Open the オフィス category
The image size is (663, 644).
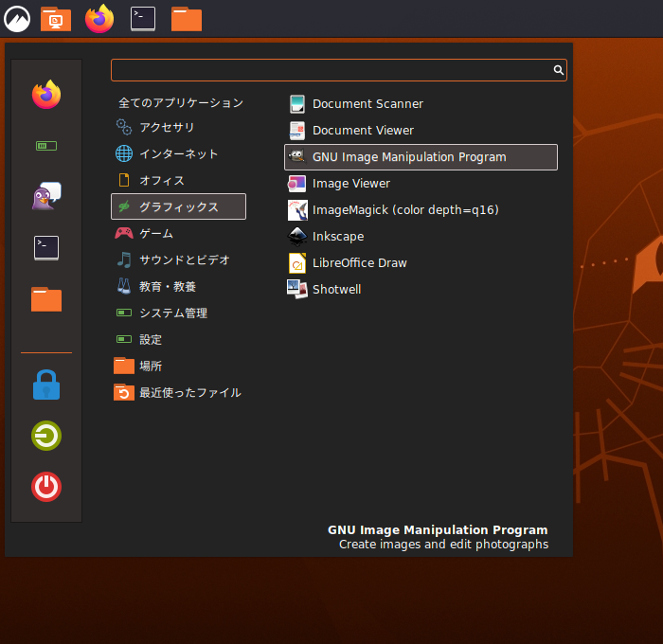(178, 181)
